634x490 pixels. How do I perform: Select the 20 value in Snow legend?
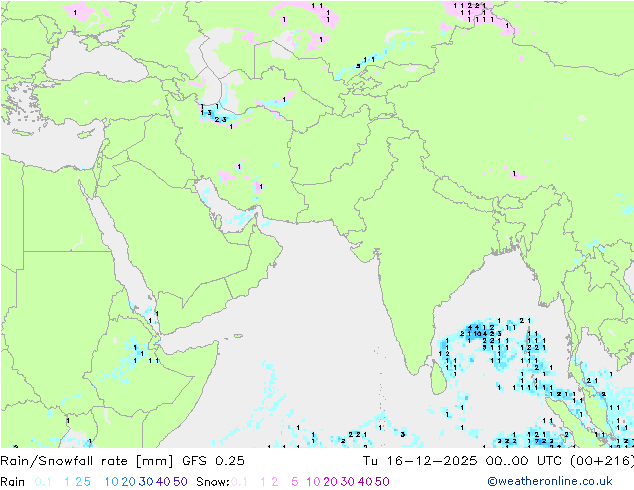[x=330, y=482]
